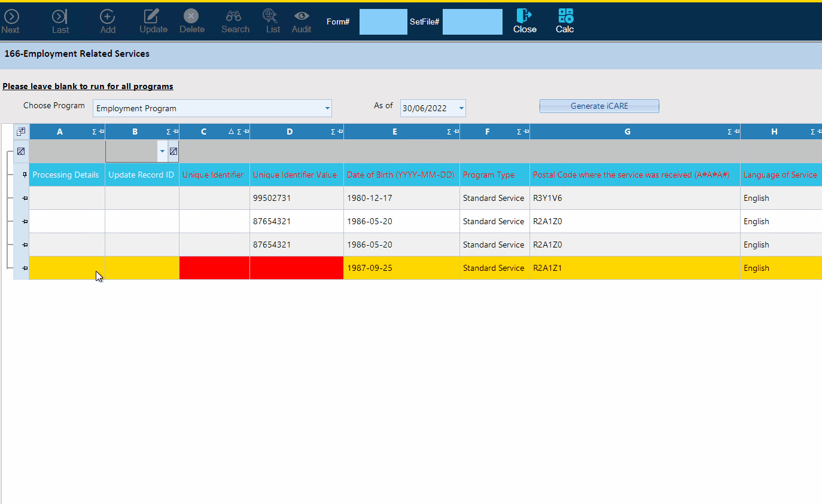This screenshot has width=822, height=504.
Task: Open the Calc calculator tool
Action: 565,16
